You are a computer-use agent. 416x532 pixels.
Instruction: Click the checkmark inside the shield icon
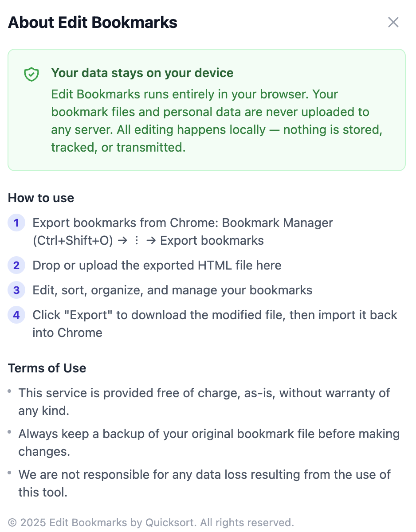pyautogui.click(x=31, y=74)
